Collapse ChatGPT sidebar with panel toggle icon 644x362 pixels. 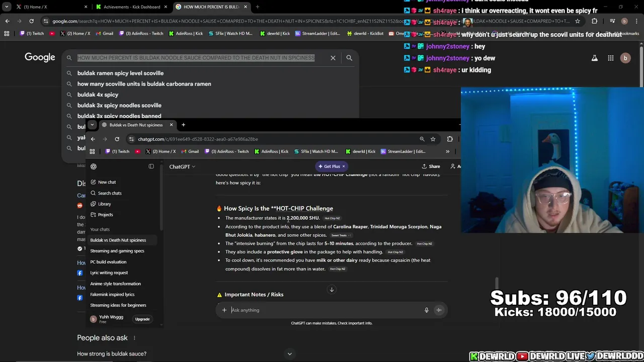tap(151, 166)
